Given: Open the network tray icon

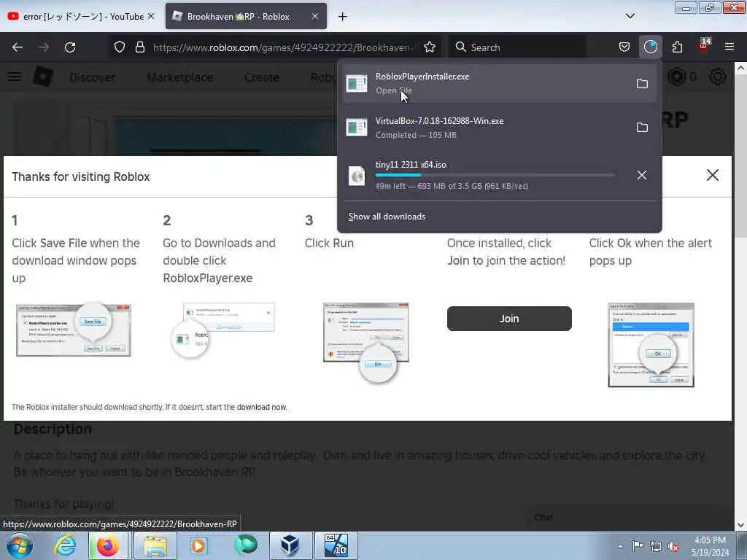Looking at the screenshot, I should [656, 546].
